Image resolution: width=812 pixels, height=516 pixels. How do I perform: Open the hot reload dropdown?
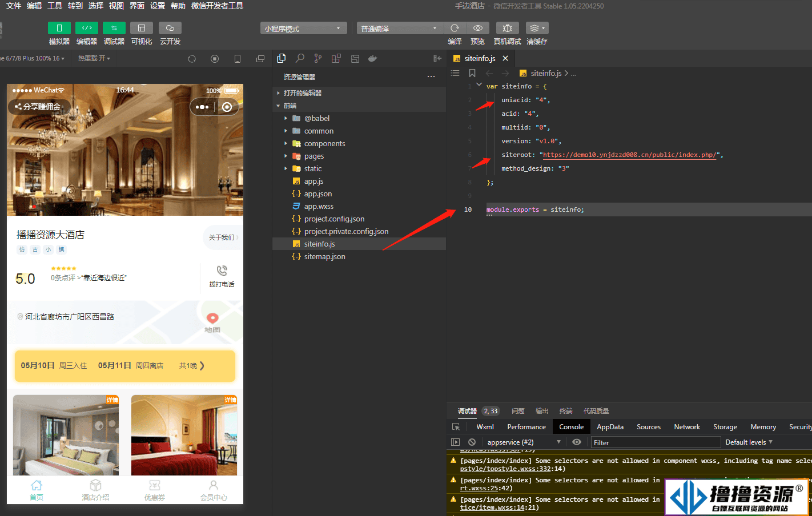(x=94, y=58)
